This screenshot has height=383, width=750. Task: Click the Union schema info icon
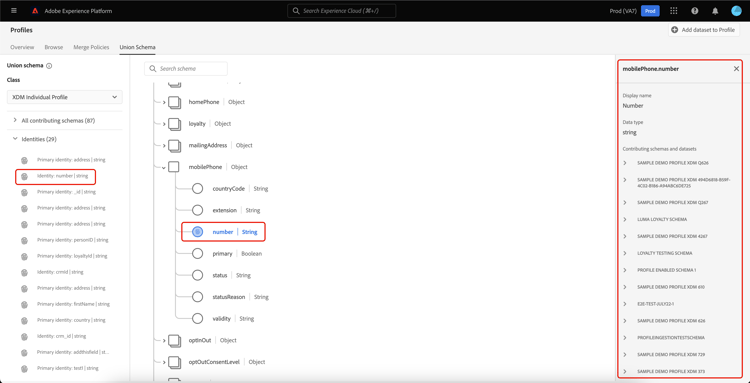[49, 66]
